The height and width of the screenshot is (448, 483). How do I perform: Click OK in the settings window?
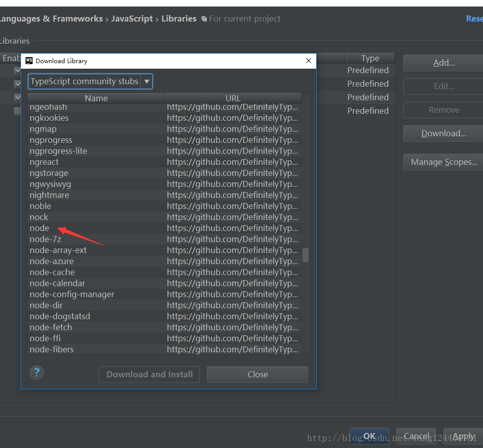click(369, 436)
